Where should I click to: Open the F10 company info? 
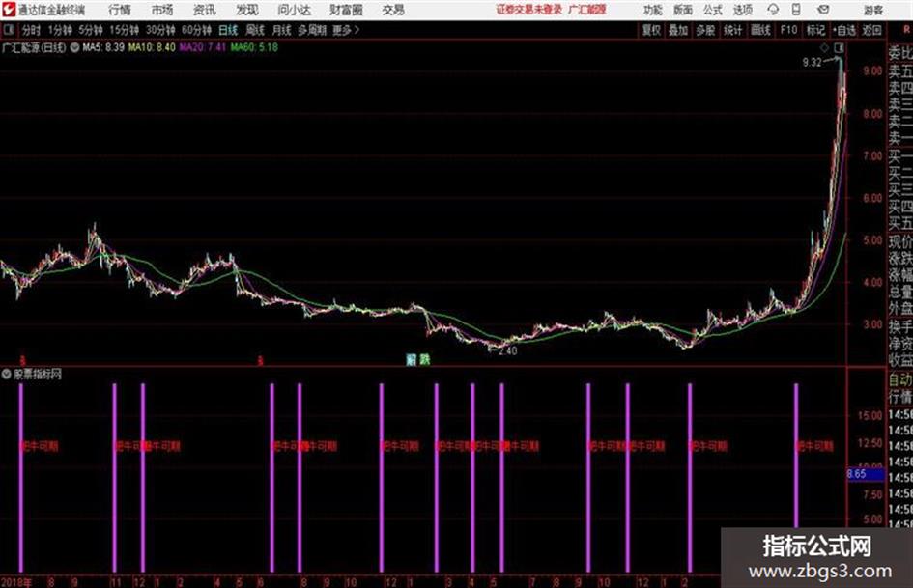[788, 30]
